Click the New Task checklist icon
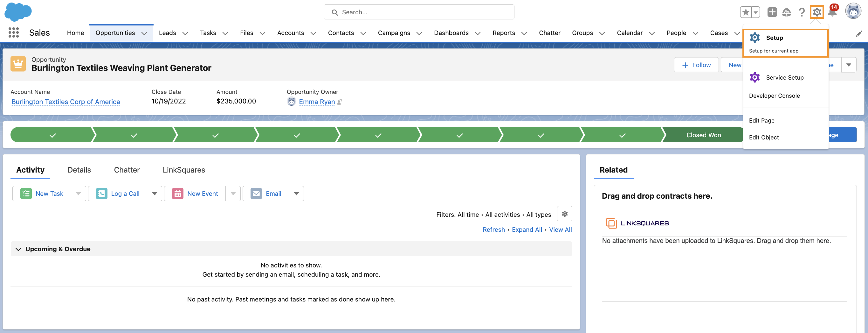868x333 pixels. coord(26,193)
